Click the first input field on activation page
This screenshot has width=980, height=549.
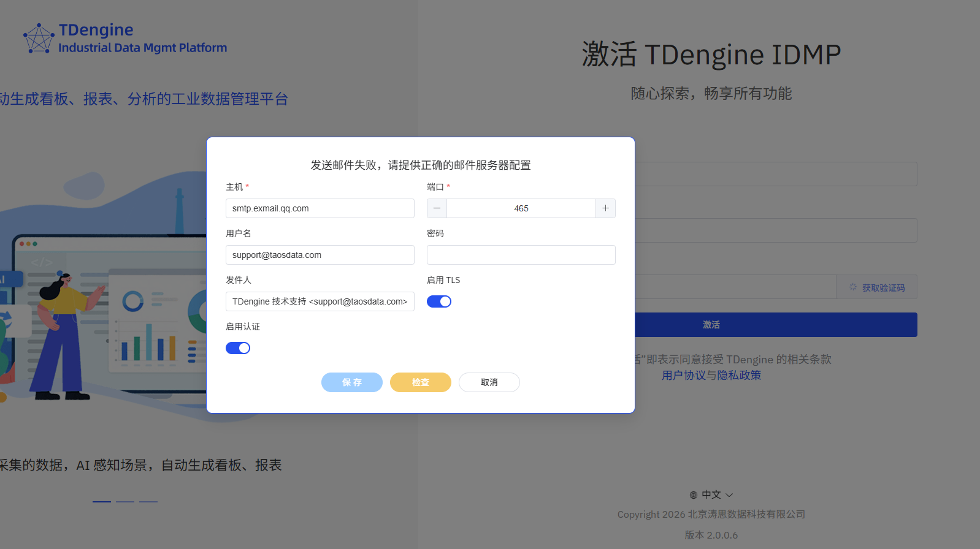776,174
